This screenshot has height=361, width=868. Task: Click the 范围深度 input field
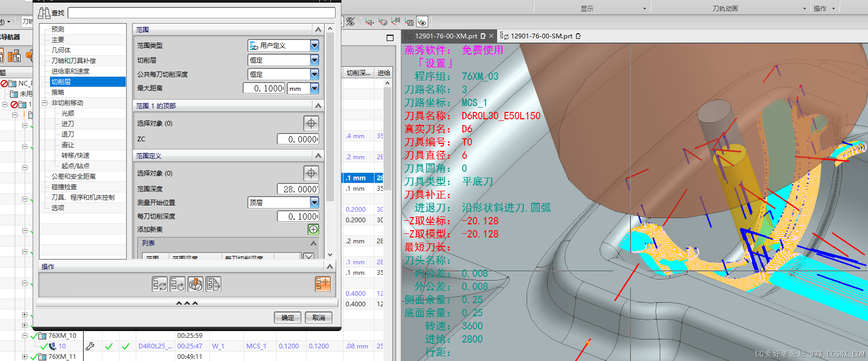[x=298, y=189]
